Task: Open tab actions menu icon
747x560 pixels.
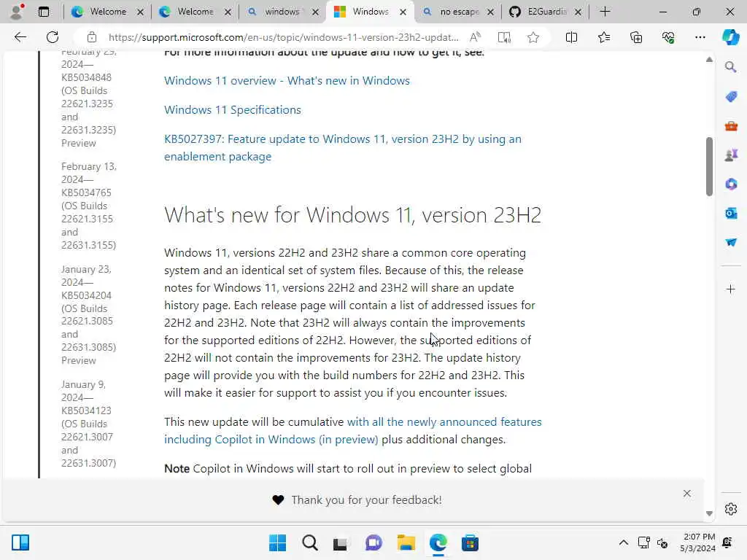Action: click(x=43, y=12)
